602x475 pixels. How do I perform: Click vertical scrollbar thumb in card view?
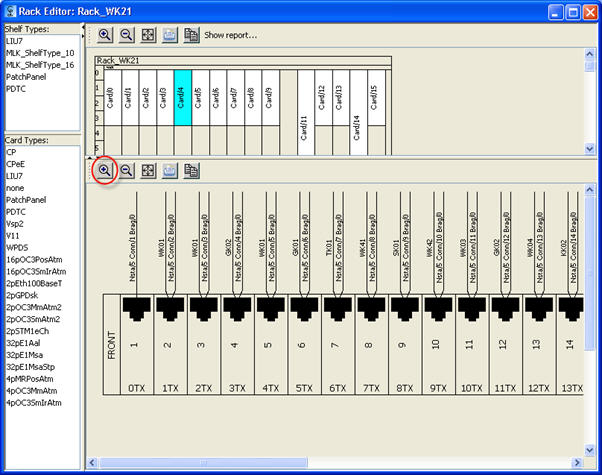point(590,272)
